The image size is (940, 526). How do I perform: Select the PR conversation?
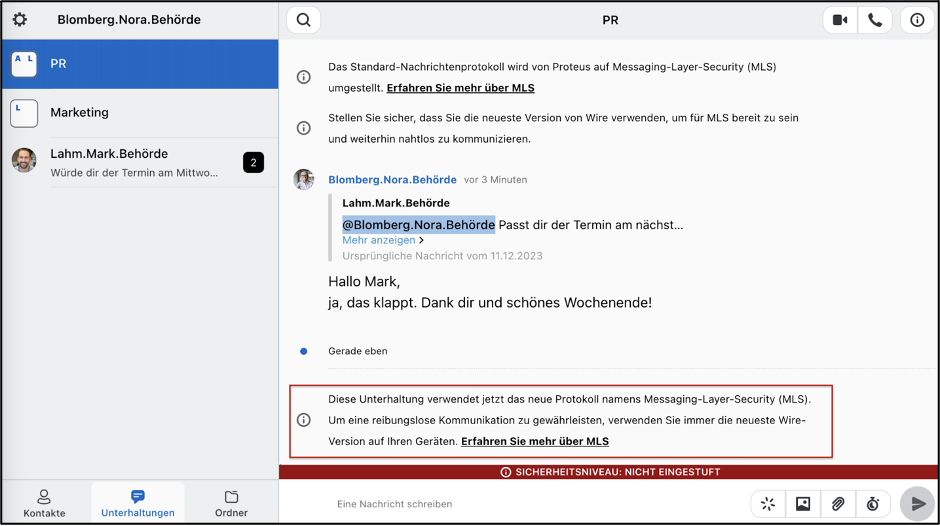[x=140, y=64]
